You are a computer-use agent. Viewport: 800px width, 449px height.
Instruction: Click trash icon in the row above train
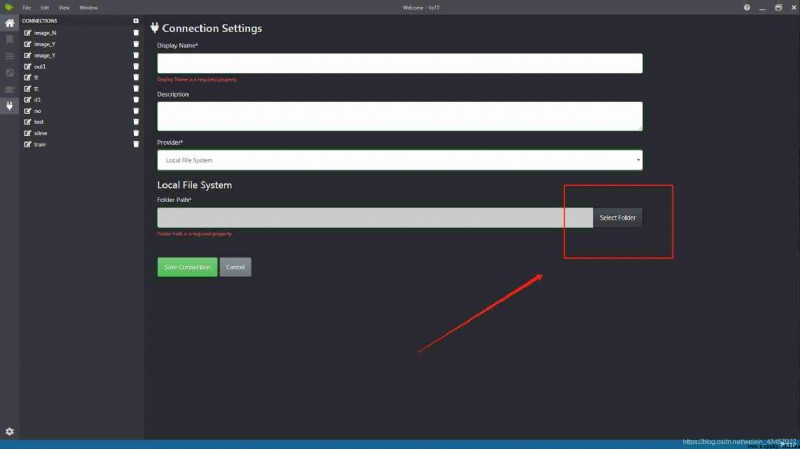click(136, 133)
